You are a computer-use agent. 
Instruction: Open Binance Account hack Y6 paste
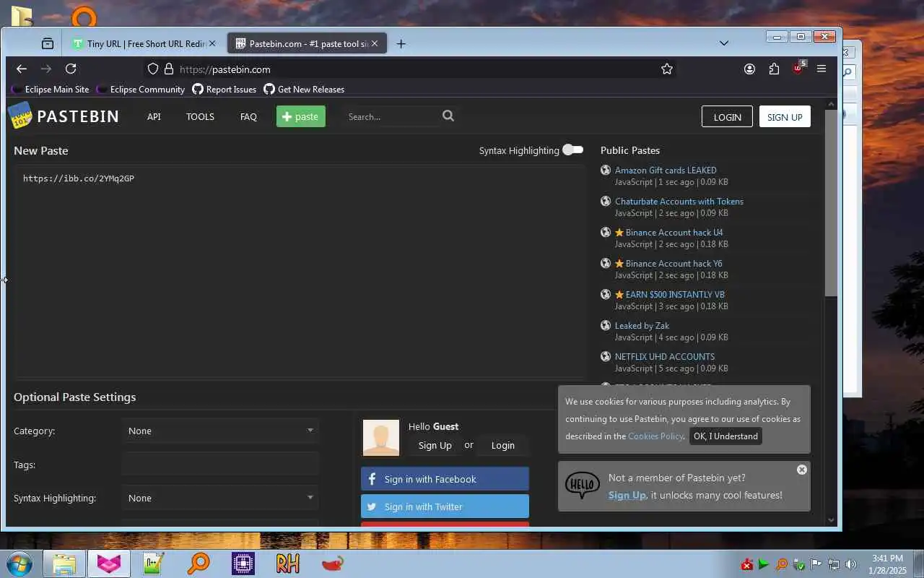[674, 264]
